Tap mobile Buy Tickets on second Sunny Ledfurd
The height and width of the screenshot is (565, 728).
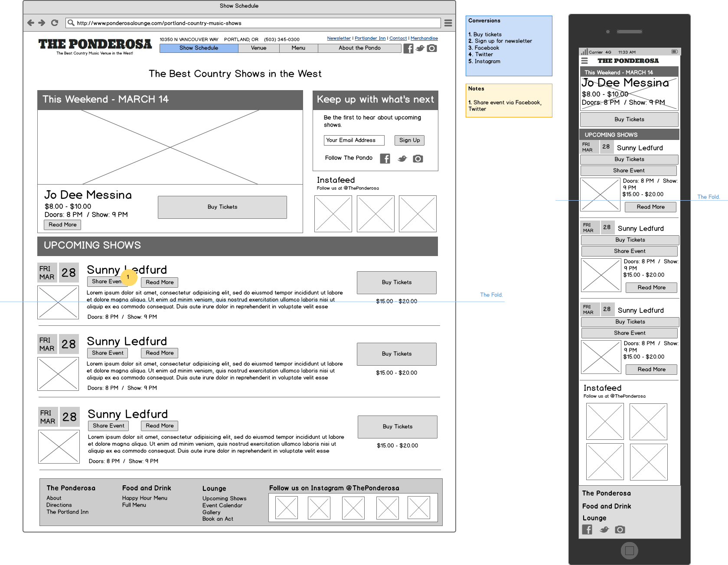click(630, 240)
